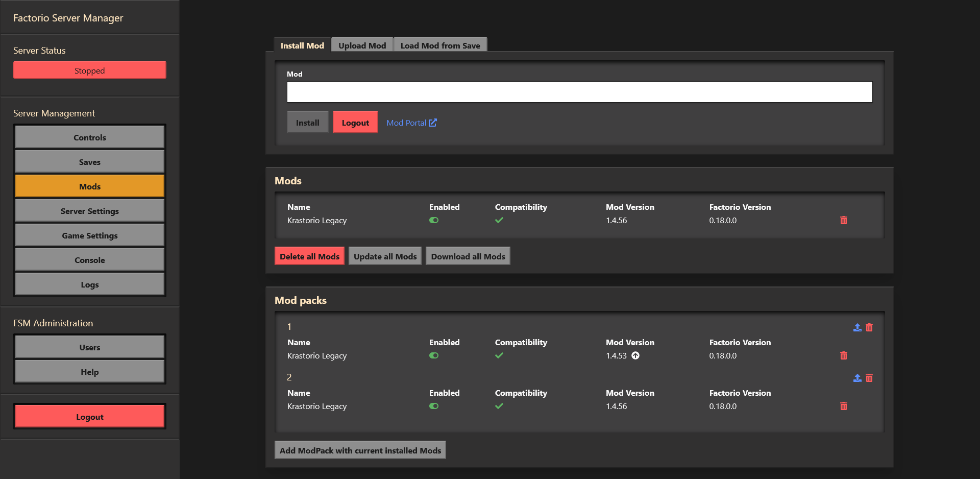The width and height of the screenshot is (980, 479).
Task: Click sidebar Logout button
Action: 90,417
